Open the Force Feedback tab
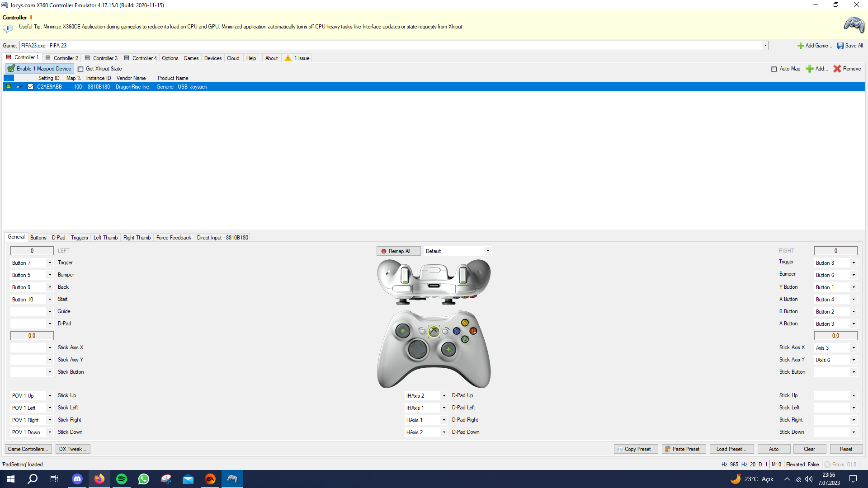Viewport: 868px width, 488px height. [174, 238]
